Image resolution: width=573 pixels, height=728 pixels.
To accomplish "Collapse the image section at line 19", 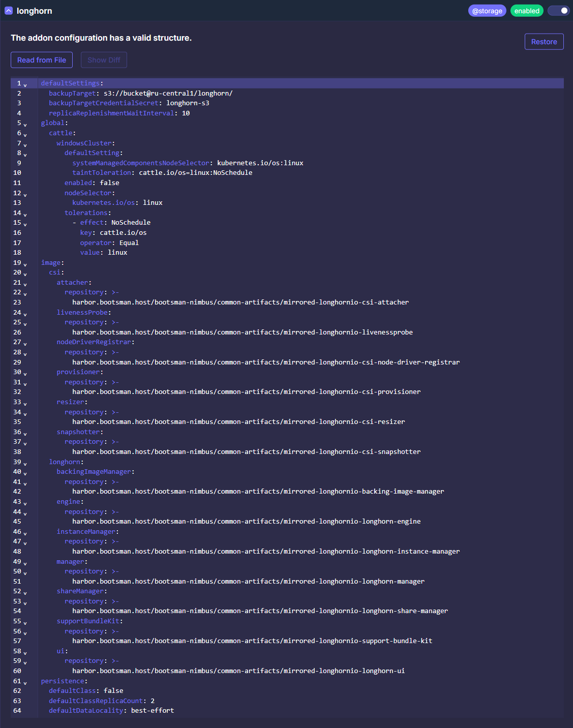I will (25, 264).
